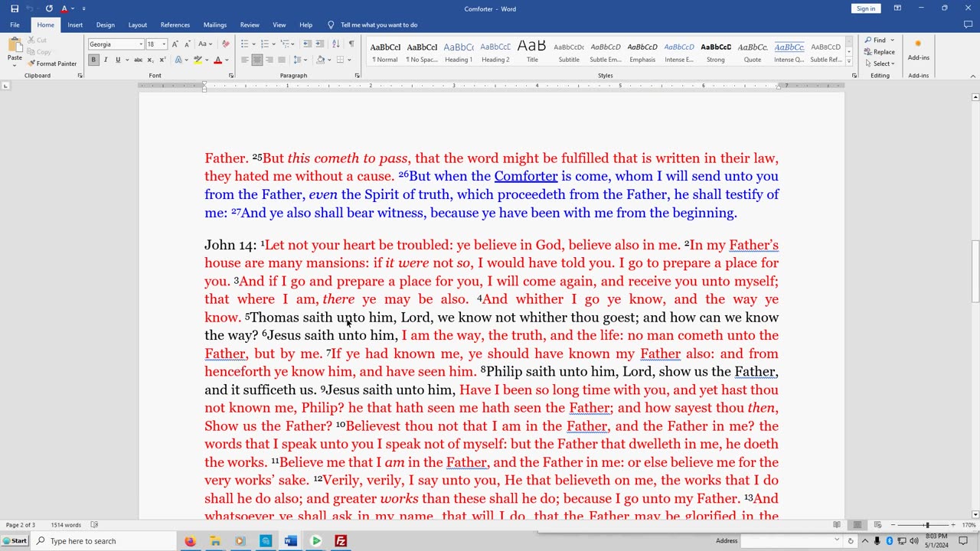Click the Superscript icon

pyautogui.click(x=162, y=60)
